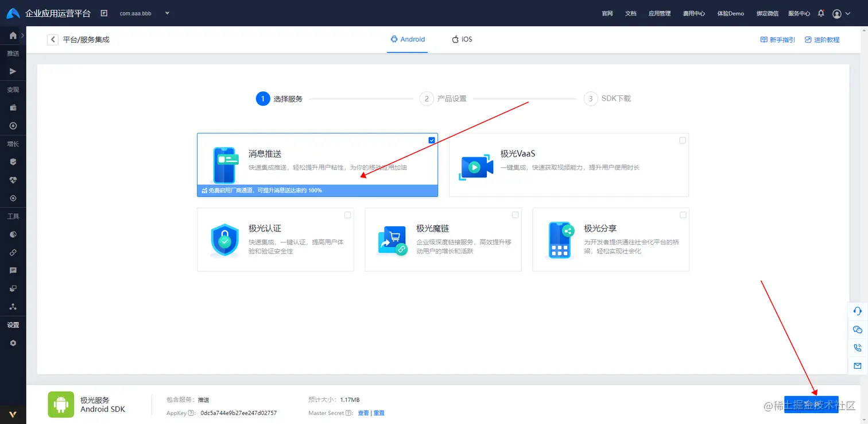The width and height of the screenshot is (868, 424).
Task: Click the target circle icon under 增长
Action: 13,198
